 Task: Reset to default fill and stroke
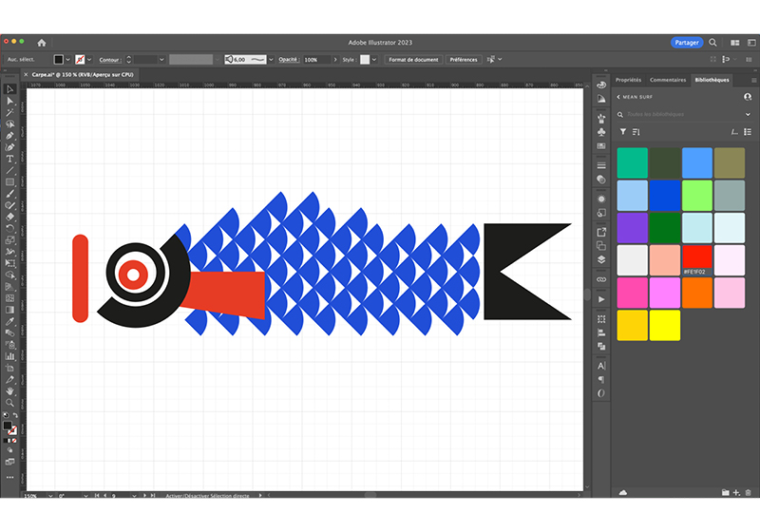coord(6,416)
